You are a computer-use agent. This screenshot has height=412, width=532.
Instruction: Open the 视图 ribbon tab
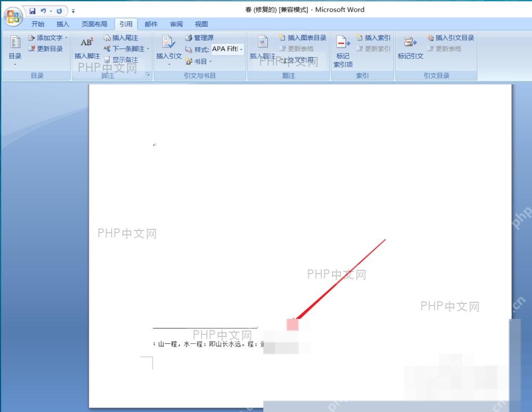point(201,24)
